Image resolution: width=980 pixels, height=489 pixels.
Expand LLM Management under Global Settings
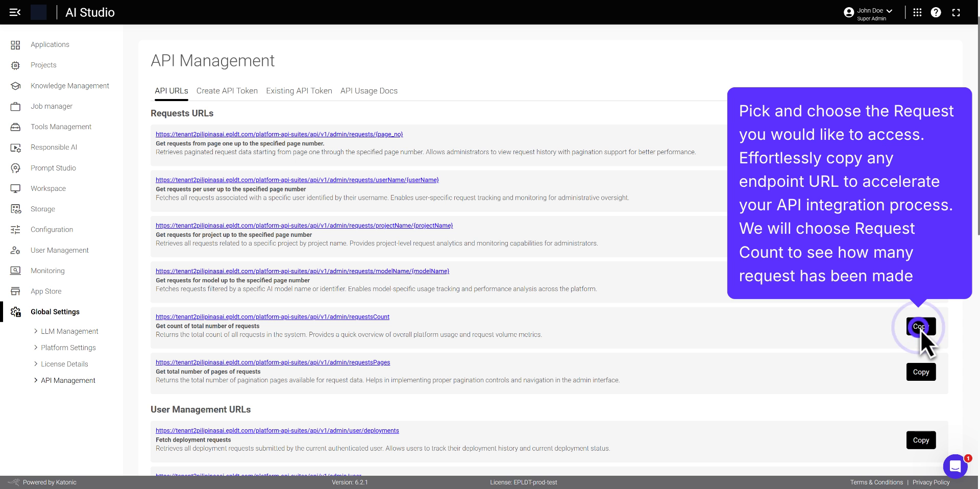point(69,331)
